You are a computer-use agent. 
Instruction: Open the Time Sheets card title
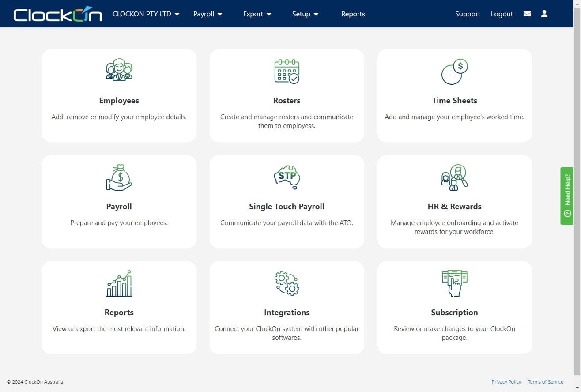(x=455, y=101)
